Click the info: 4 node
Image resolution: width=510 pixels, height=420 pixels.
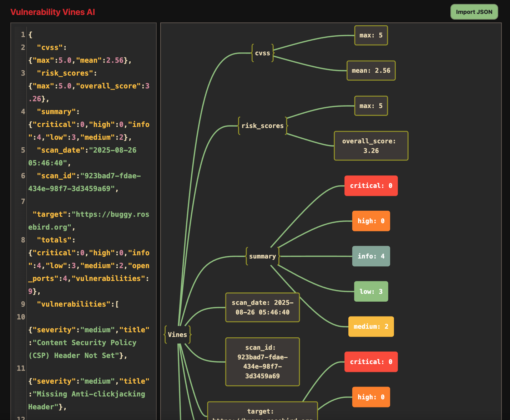(x=371, y=256)
